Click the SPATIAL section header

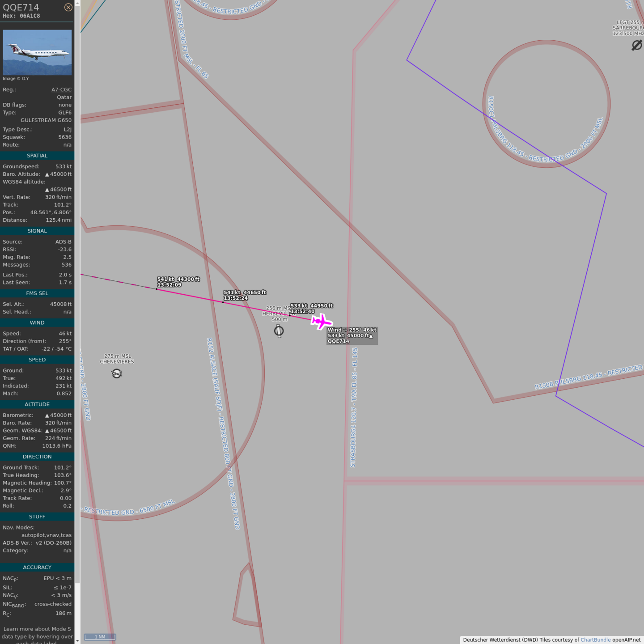coord(37,156)
